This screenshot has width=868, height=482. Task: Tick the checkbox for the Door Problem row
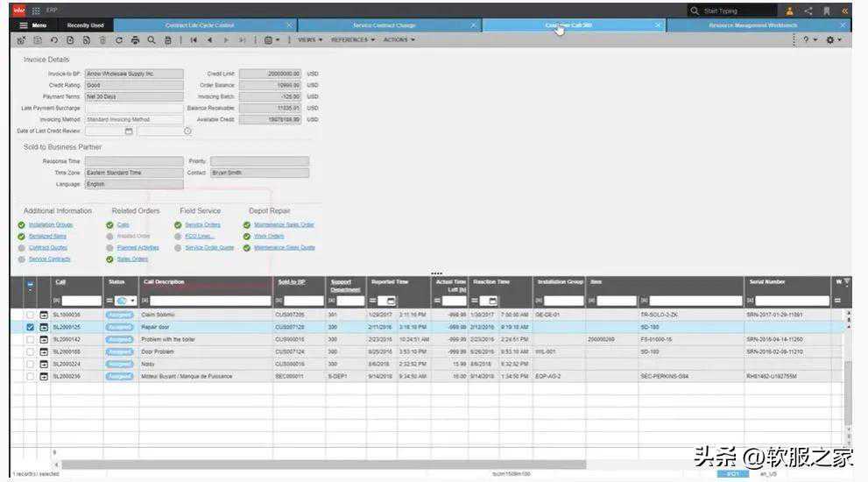(x=31, y=351)
